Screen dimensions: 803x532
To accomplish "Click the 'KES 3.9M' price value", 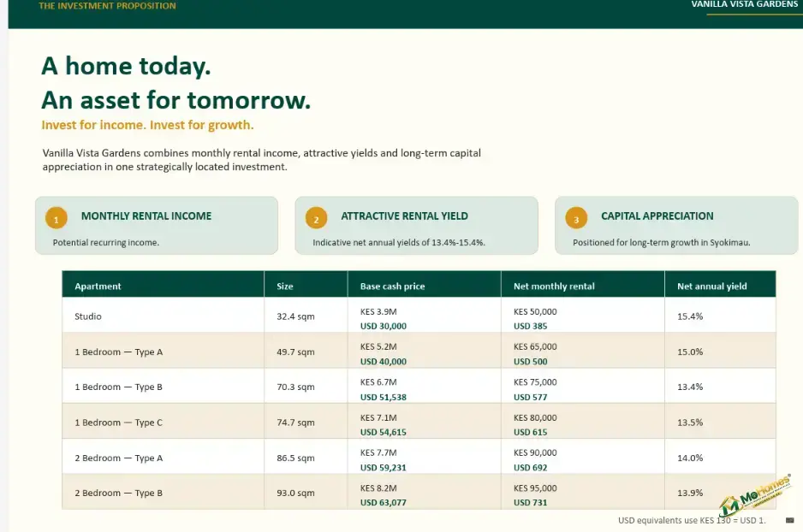I will click(378, 311).
